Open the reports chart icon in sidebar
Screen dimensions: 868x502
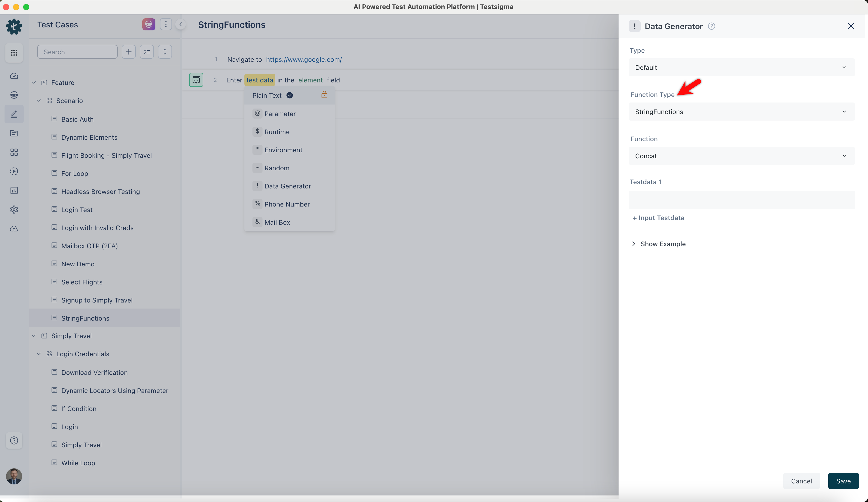14,191
